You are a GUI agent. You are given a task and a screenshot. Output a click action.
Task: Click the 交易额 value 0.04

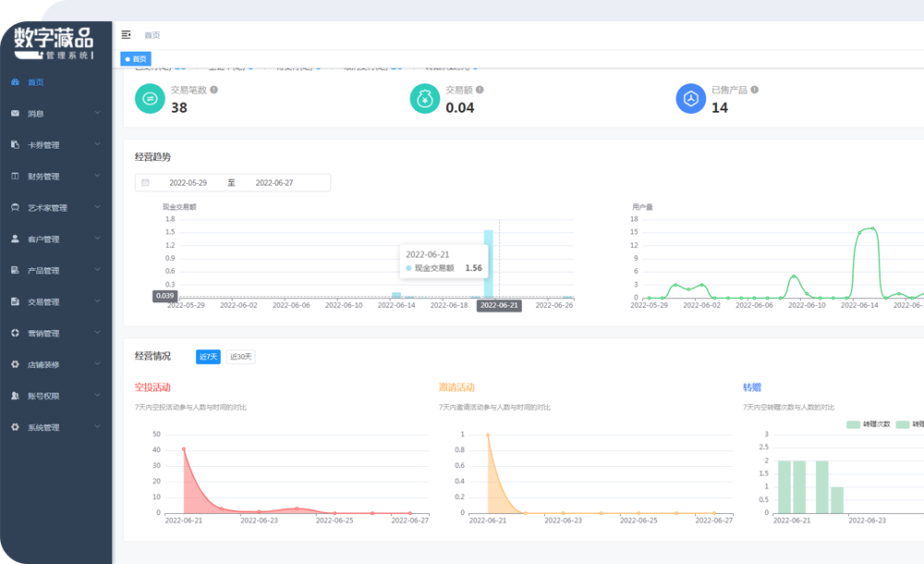click(459, 108)
